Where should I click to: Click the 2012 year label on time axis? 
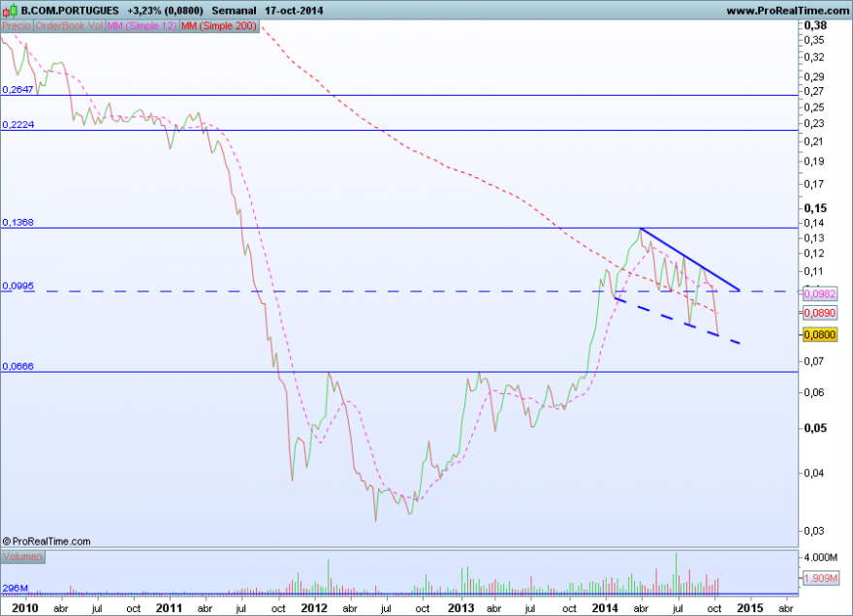(x=314, y=608)
